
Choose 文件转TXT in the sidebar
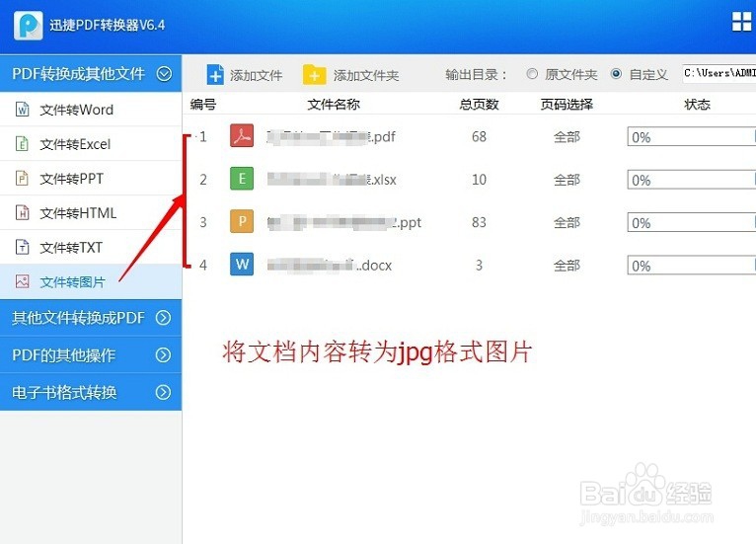[91, 248]
